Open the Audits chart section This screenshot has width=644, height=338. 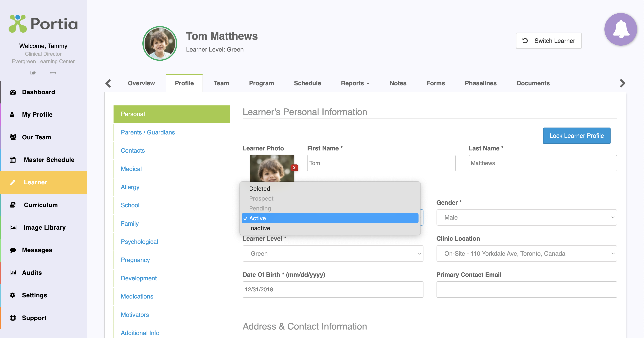click(32, 273)
